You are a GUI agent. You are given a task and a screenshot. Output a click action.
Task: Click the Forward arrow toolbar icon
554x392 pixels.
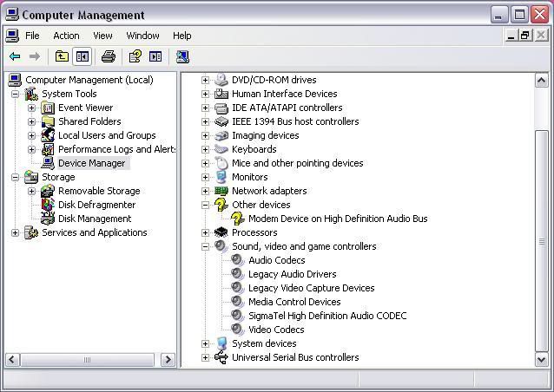point(34,56)
